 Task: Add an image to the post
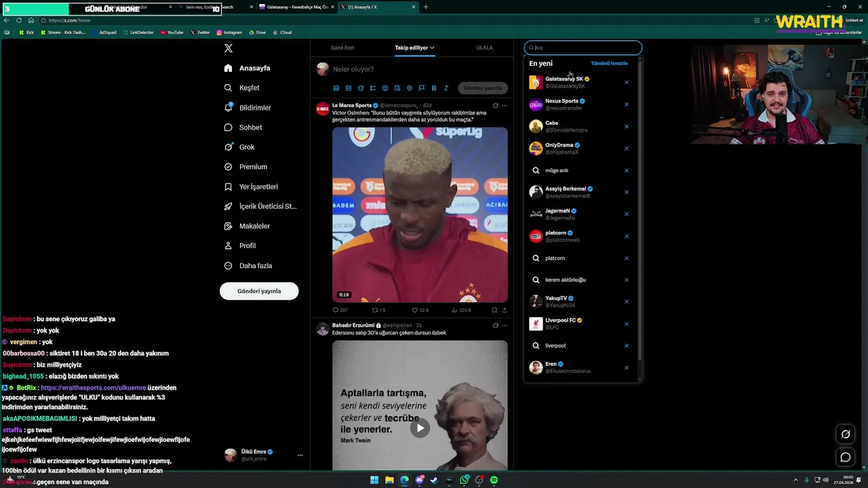click(336, 88)
